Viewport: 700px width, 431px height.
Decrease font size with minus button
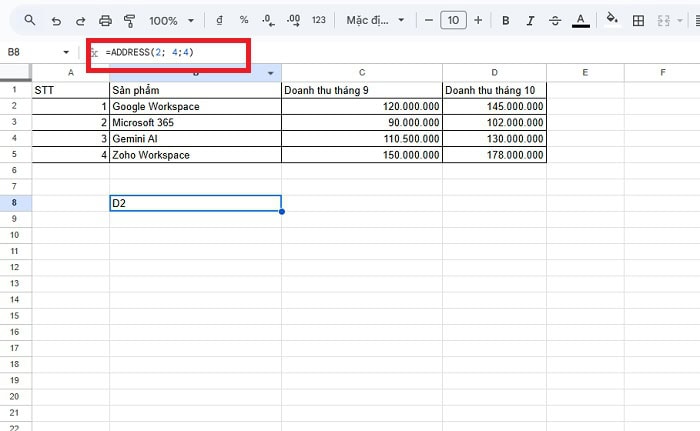click(x=429, y=20)
